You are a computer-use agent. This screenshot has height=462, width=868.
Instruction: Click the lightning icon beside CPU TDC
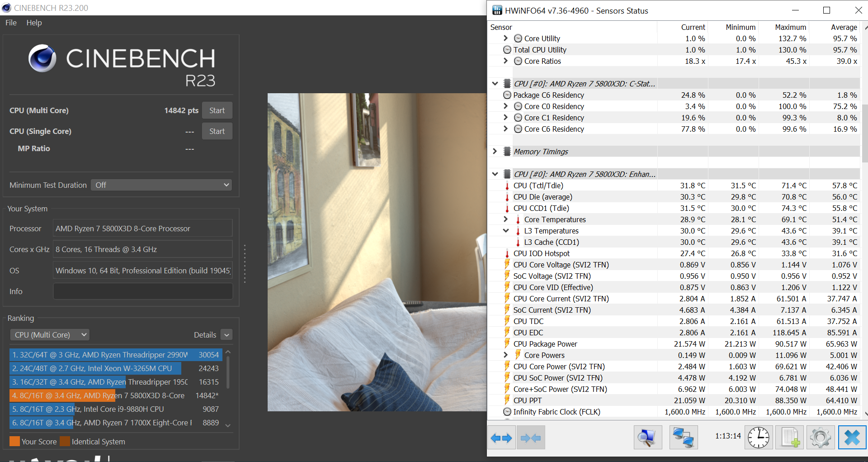click(507, 321)
